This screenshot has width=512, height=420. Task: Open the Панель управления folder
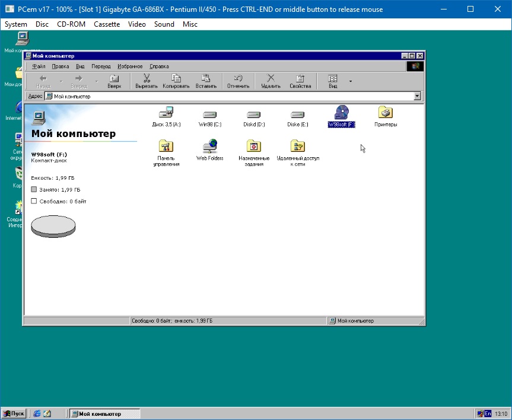[x=166, y=147]
